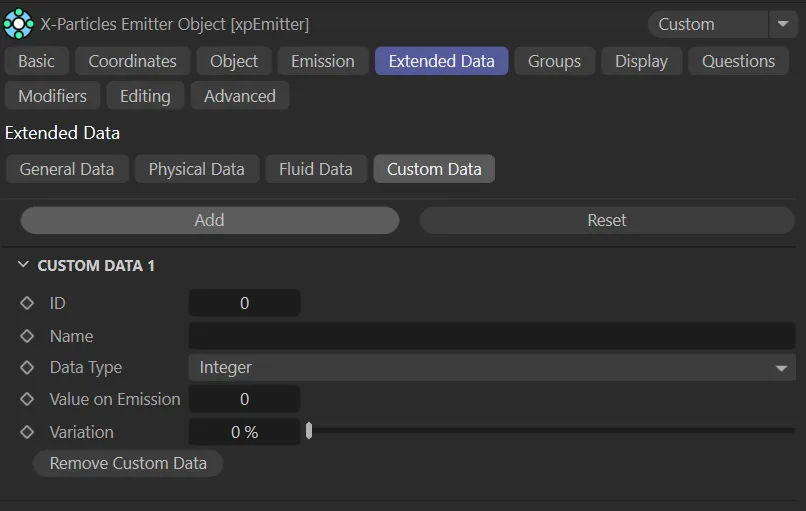Click Remove Custom Data button
Viewport: 806px width, 511px height.
[128, 463]
